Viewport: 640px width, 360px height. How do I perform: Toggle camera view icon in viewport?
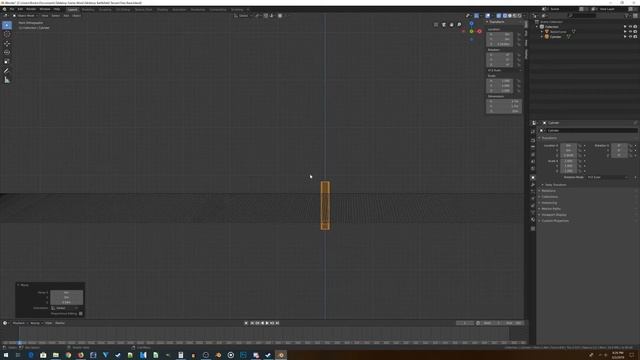coord(444,25)
